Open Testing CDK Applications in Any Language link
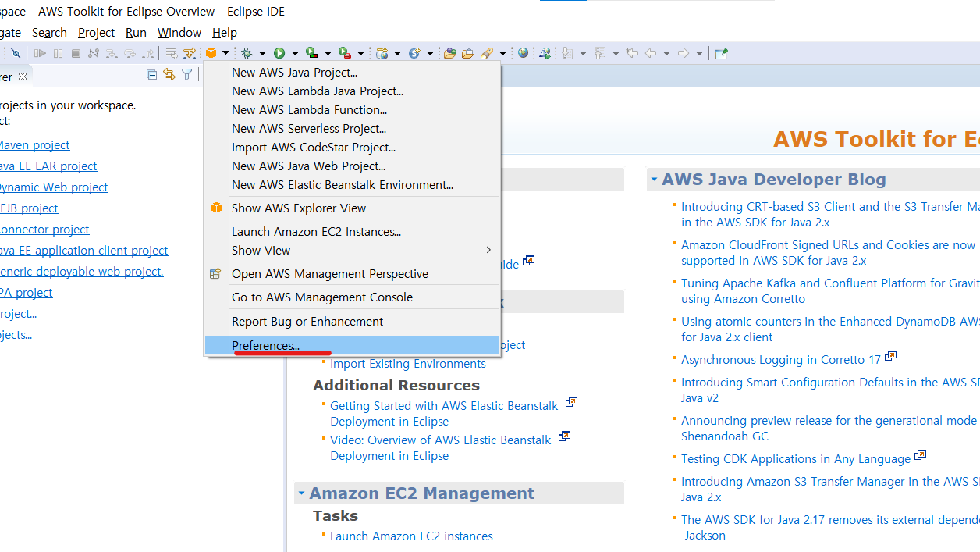980x552 pixels. coord(796,459)
